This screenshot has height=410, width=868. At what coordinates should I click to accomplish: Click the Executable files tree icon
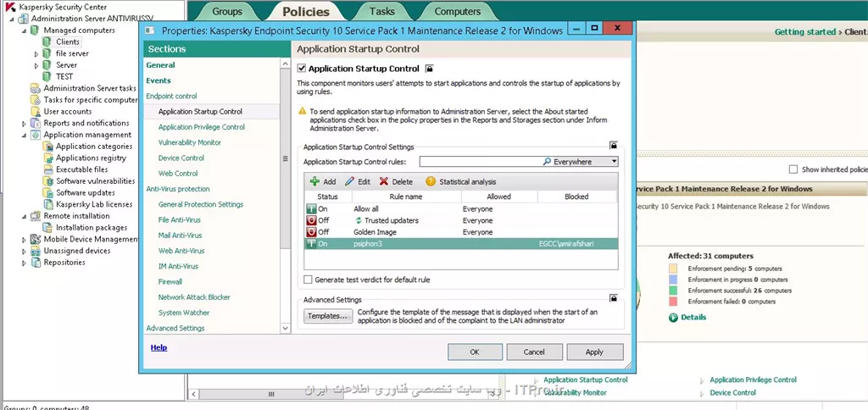coord(47,170)
